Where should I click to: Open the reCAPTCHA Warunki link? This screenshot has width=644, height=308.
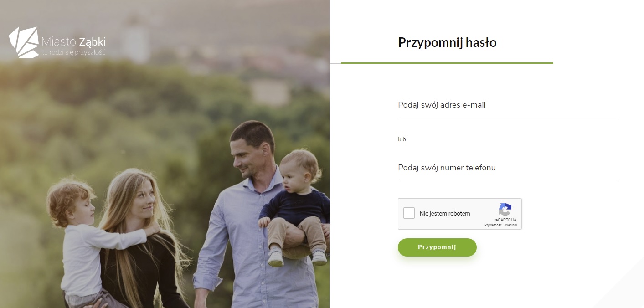(x=511, y=225)
